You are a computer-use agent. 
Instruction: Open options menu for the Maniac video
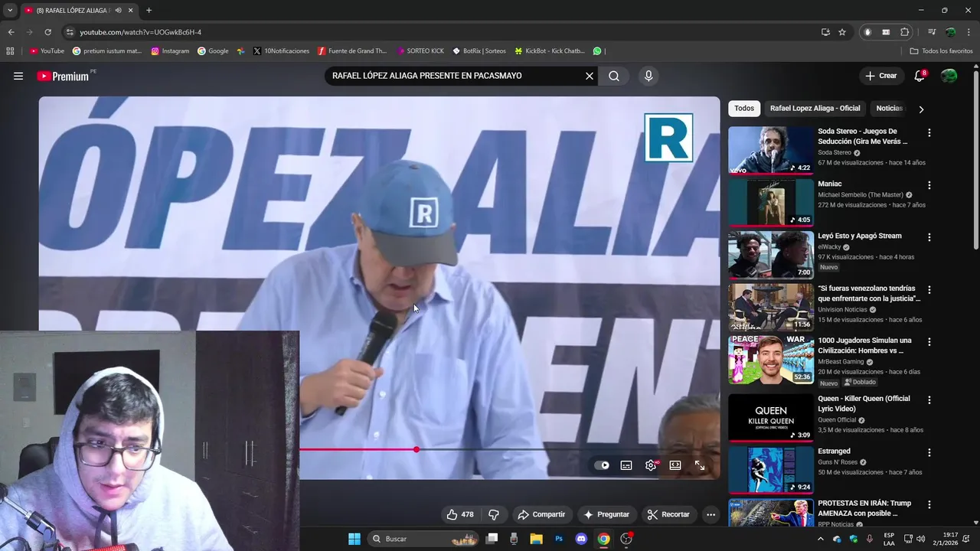point(929,185)
